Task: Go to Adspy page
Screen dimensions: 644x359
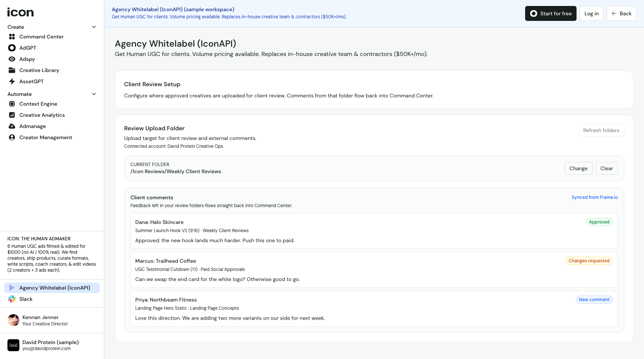Action: [52, 59]
